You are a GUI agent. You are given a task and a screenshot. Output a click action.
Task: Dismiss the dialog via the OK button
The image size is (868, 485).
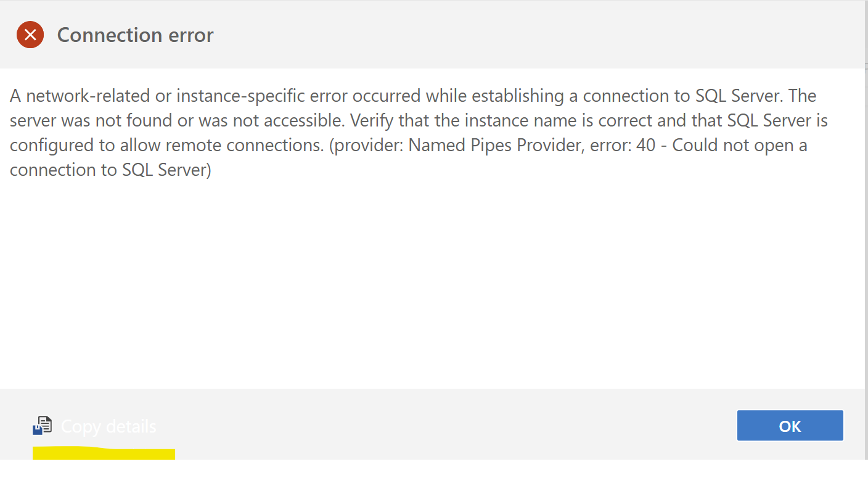pos(790,425)
